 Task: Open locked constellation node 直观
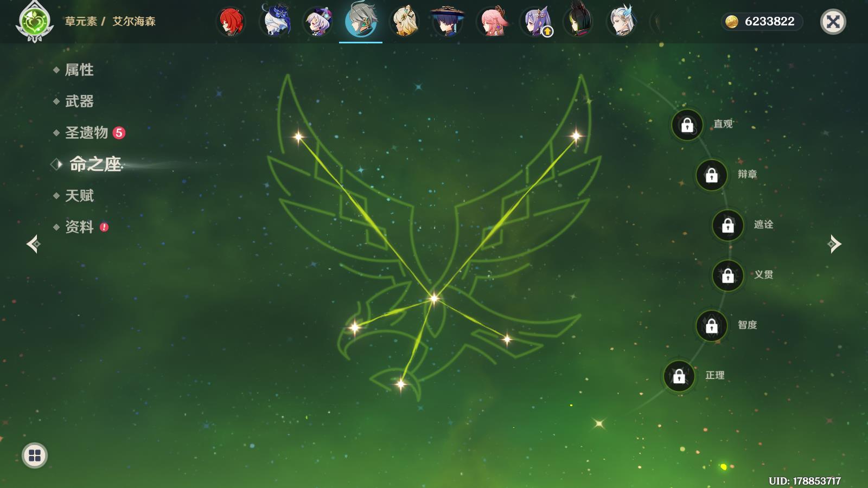click(x=687, y=125)
